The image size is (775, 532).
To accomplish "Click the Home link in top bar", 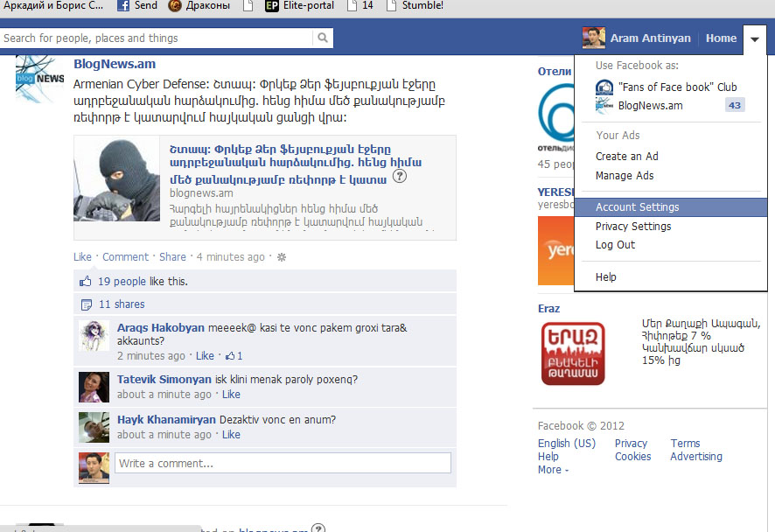I will 721,38.
